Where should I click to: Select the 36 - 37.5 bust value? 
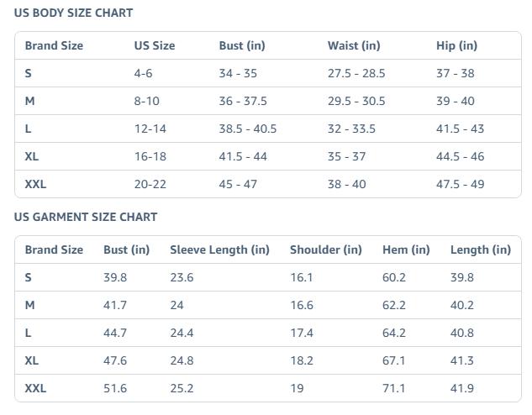243,101
